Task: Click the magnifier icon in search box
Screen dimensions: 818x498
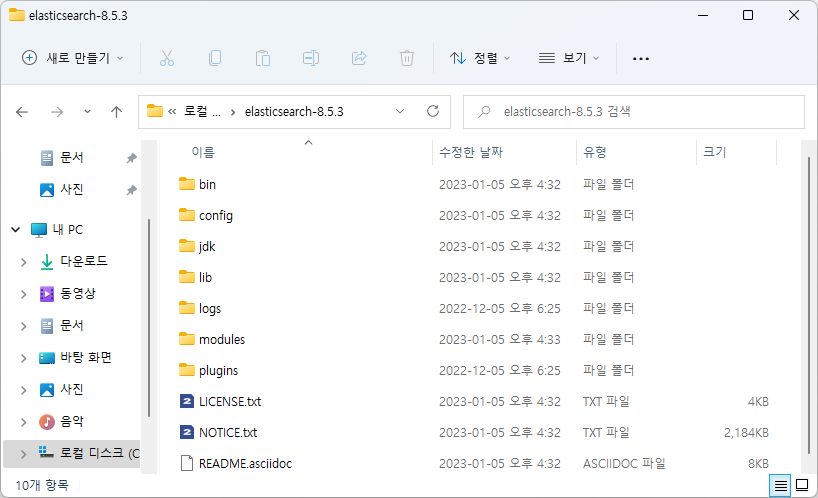Action: click(484, 112)
